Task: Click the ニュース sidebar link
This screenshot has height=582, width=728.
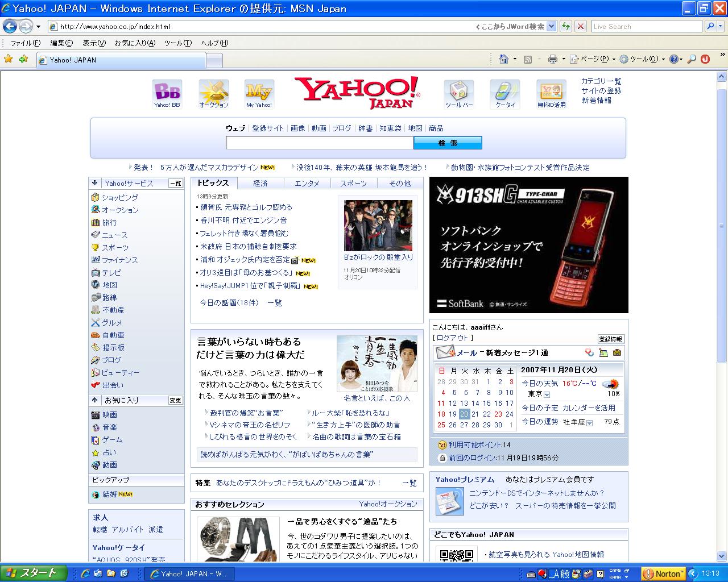Action: [x=114, y=235]
